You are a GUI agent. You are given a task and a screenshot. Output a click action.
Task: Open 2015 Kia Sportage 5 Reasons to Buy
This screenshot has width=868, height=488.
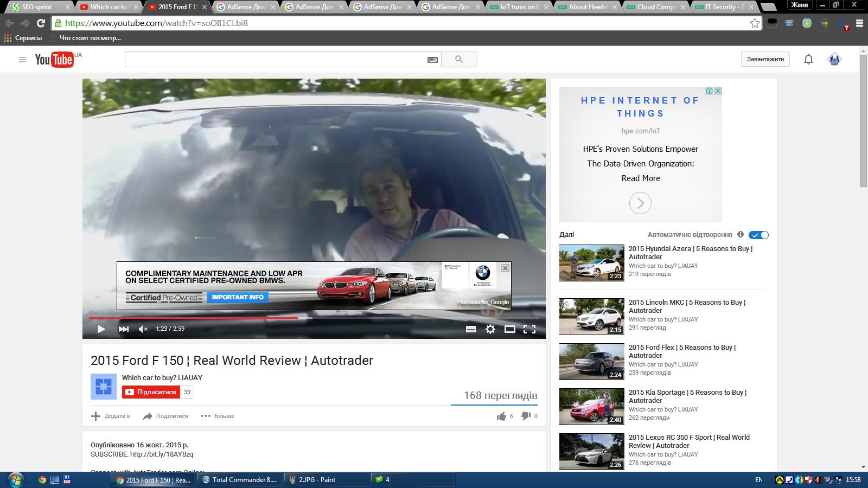(687, 396)
